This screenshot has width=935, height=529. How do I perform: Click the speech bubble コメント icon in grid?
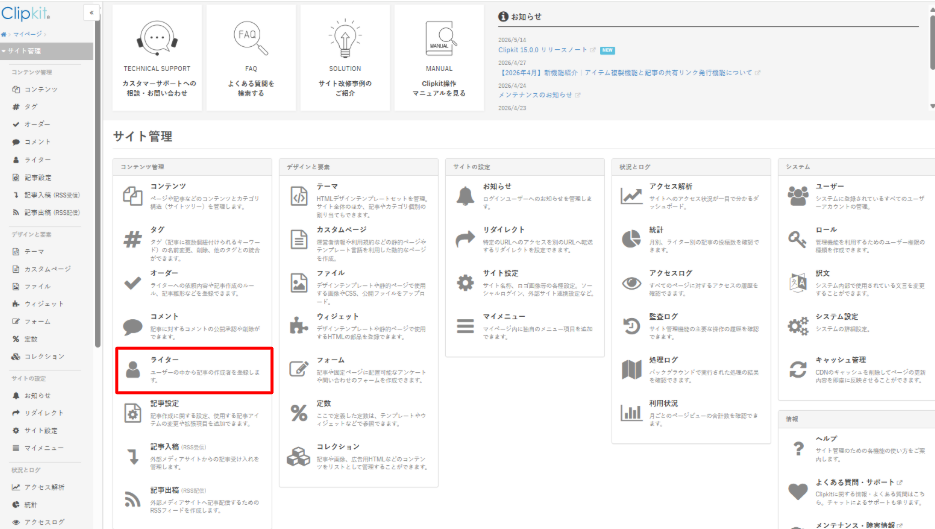132,326
